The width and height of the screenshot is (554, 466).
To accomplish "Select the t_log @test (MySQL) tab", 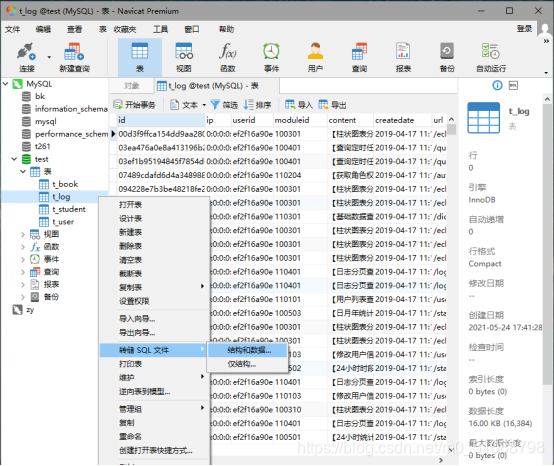I will click(216, 85).
